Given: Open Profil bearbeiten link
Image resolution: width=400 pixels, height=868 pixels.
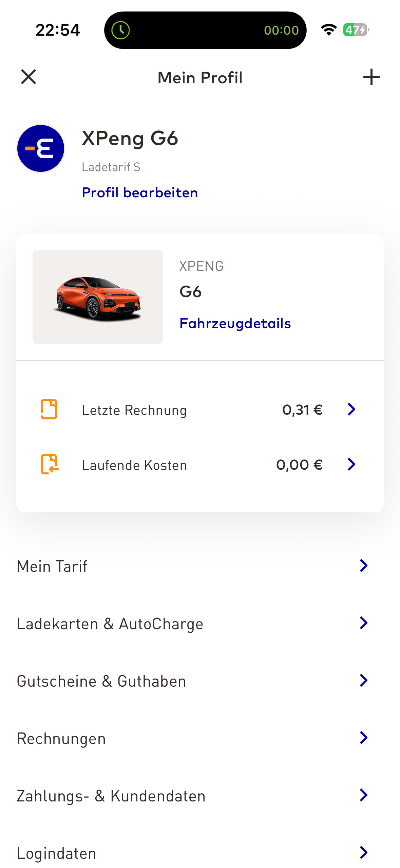Looking at the screenshot, I should (140, 193).
